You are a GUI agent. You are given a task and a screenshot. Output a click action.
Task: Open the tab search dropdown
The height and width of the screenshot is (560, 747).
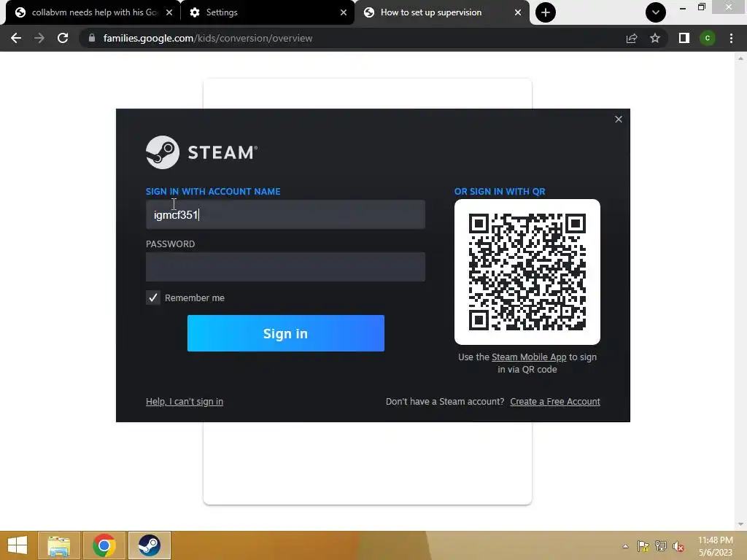tap(656, 12)
